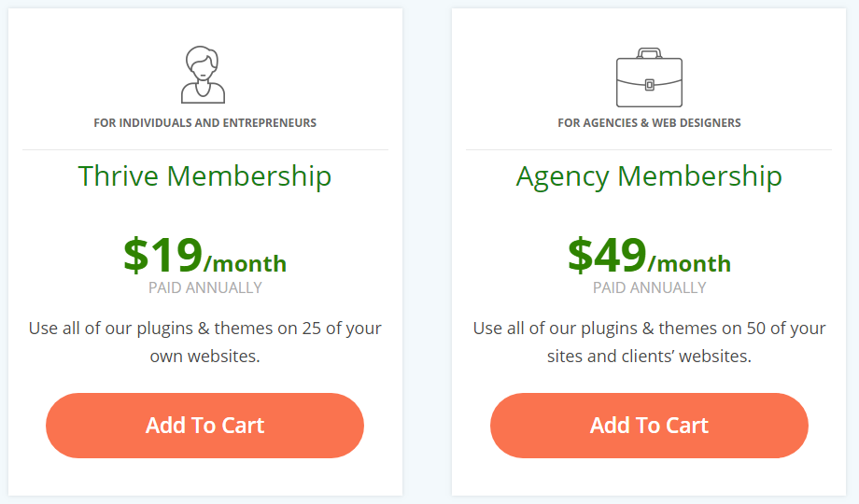This screenshot has height=504, width=859.
Task: Click the divider line in Agency card
Action: [649, 149]
